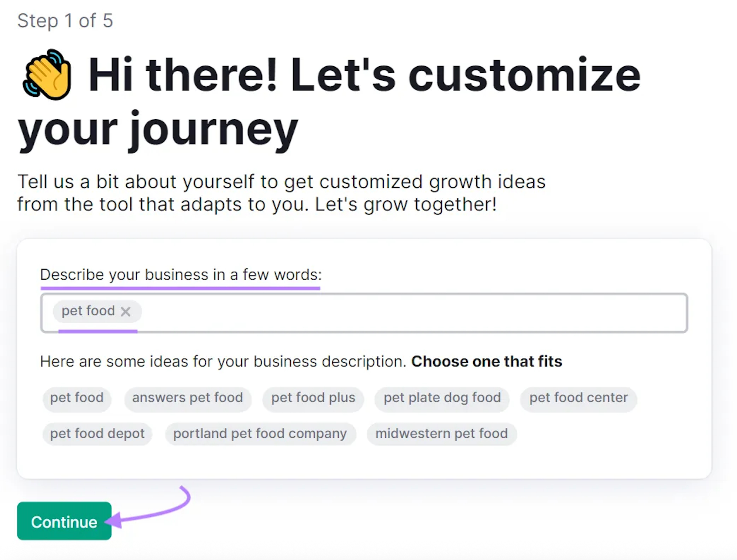
Task: Click the 'Choose one that fits' text
Action: point(486,361)
